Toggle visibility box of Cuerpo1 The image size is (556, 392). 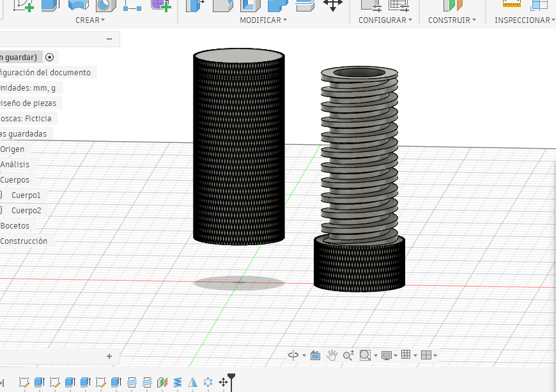click(1, 195)
